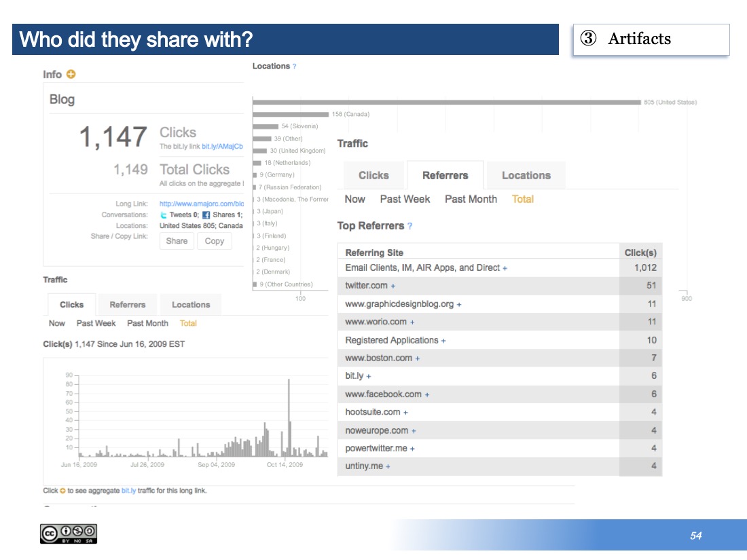
Task: Click the Copy button
Action: [215, 241]
